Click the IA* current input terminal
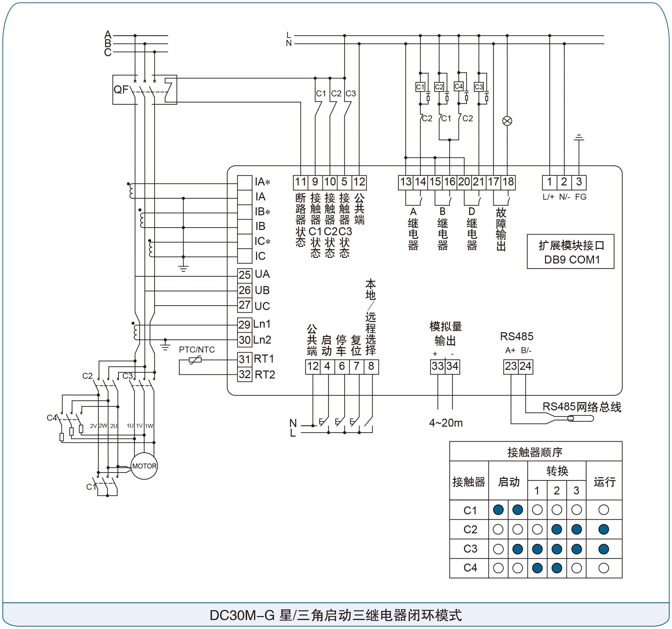 pyautogui.click(x=245, y=183)
